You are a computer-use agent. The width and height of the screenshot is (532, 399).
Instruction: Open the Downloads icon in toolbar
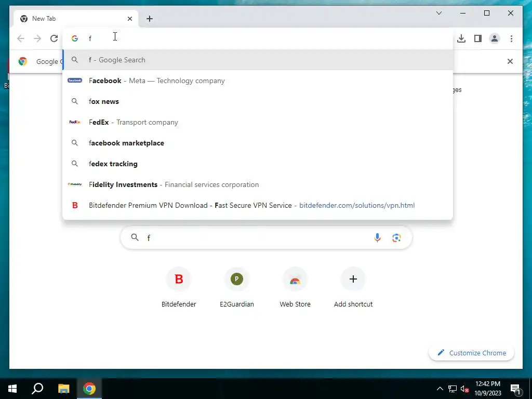461,38
